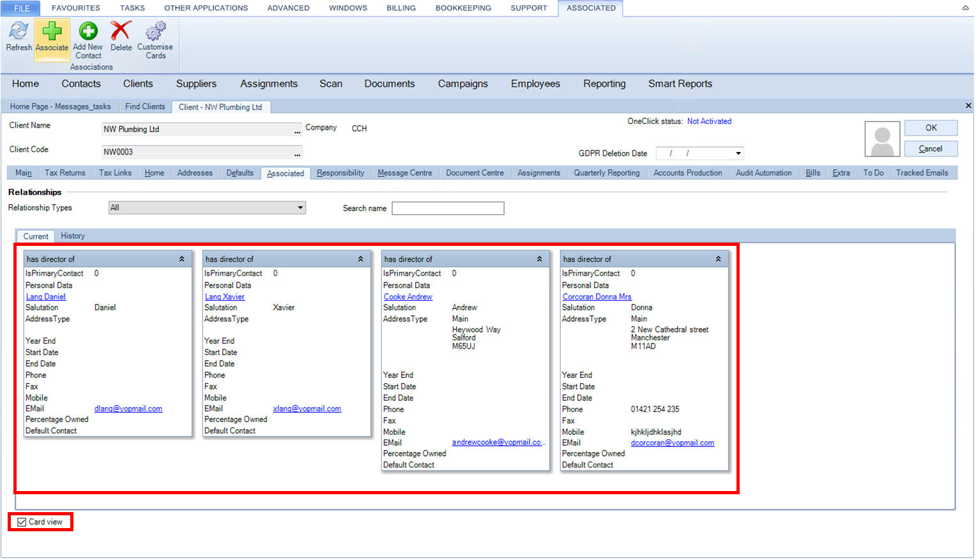Collapse the Corcoran Donna Mrs director card
The image size is (976, 560).
coord(719,259)
